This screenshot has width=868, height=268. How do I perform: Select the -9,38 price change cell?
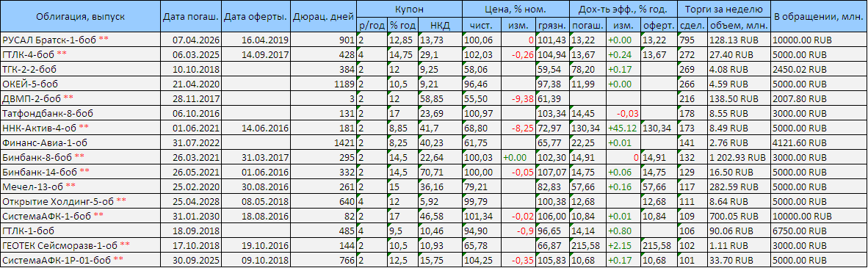point(522,98)
